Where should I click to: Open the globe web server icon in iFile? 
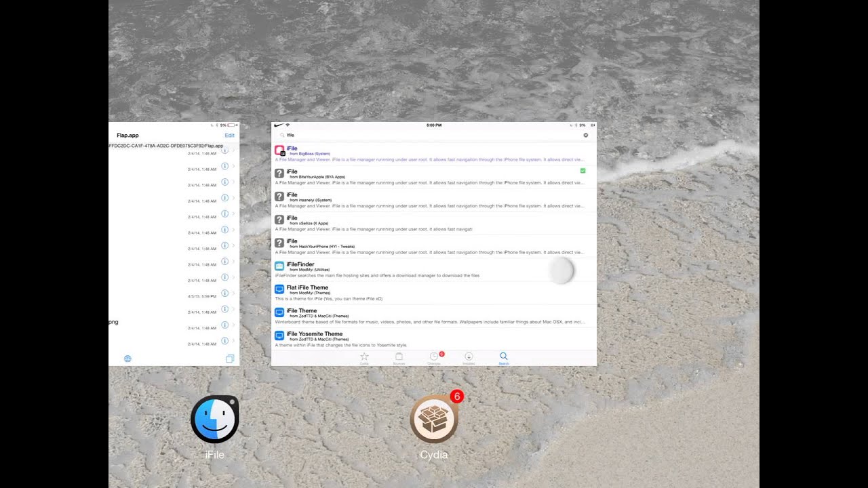[x=127, y=359]
